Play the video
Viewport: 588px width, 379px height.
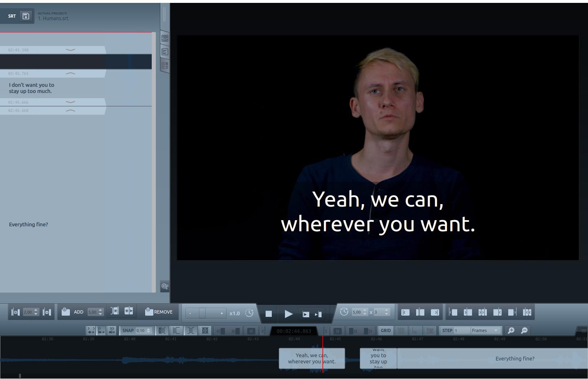289,314
